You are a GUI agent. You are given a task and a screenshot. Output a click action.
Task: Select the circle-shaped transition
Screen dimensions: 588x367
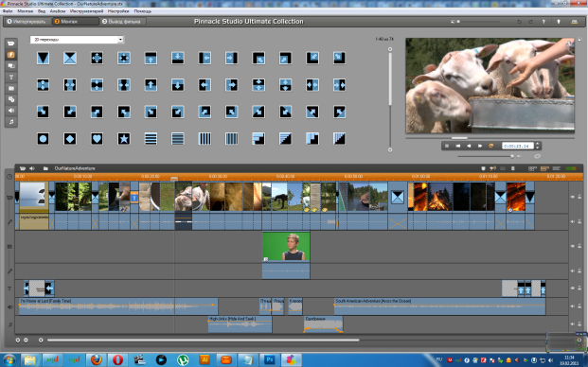43,139
